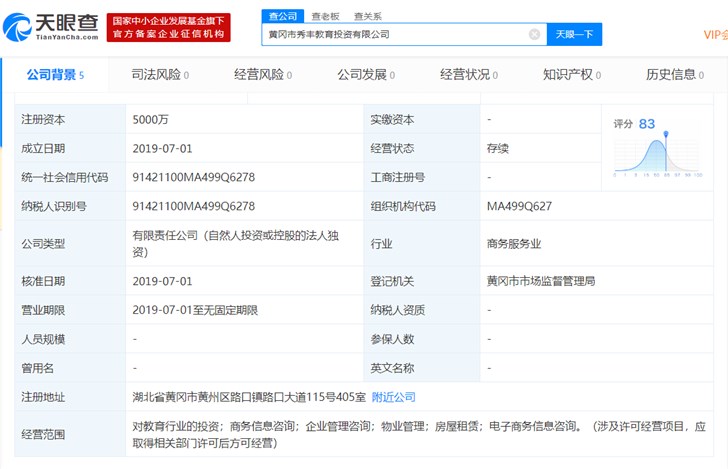This screenshot has height=469, width=728.
Task: Click the operating status 存续
Action: pyautogui.click(x=498, y=149)
